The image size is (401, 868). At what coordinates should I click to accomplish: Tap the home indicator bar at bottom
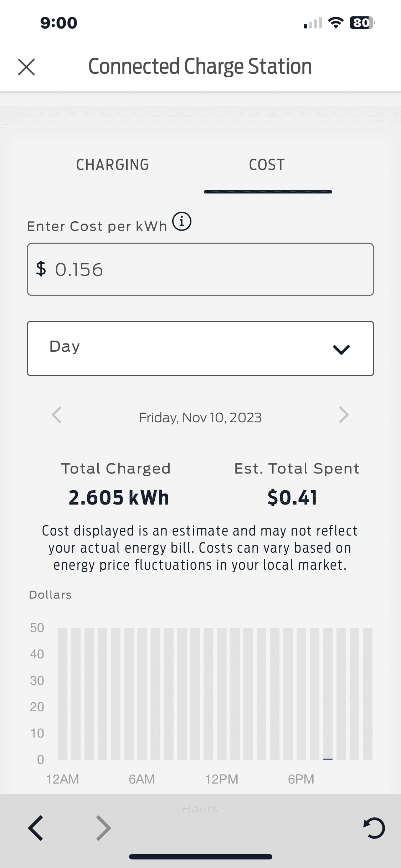pyautogui.click(x=200, y=857)
